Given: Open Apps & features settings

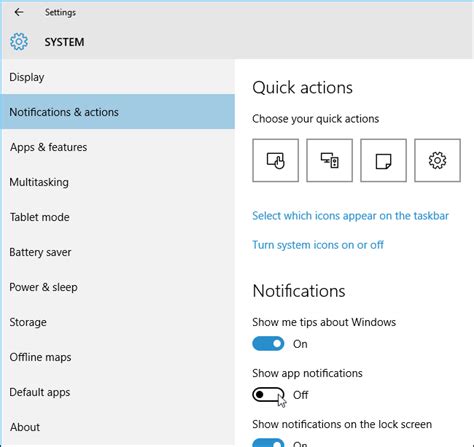Looking at the screenshot, I should pos(117,147).
